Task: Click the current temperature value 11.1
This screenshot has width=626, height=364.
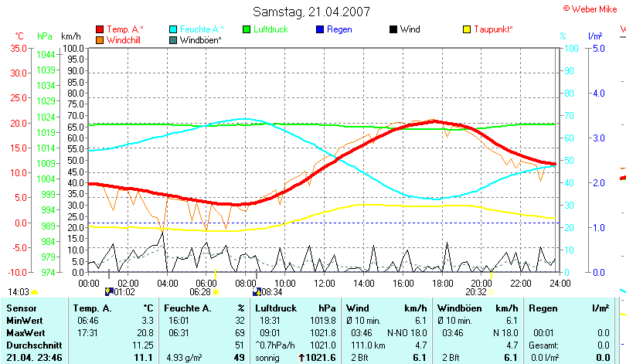Action: click(x=144, y=358)
